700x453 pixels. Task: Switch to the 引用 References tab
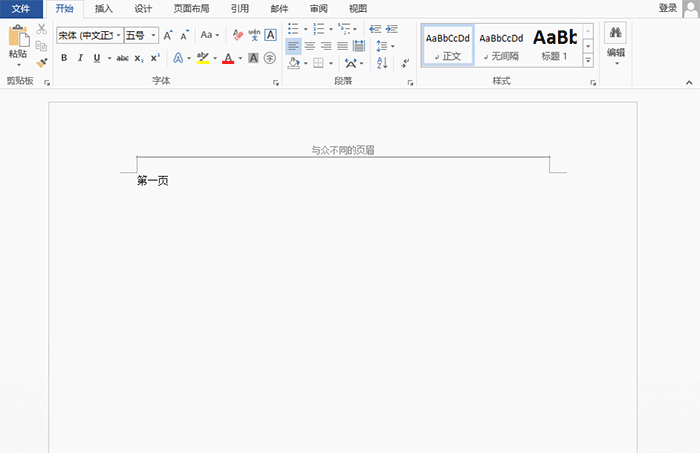tap(240, 8)
